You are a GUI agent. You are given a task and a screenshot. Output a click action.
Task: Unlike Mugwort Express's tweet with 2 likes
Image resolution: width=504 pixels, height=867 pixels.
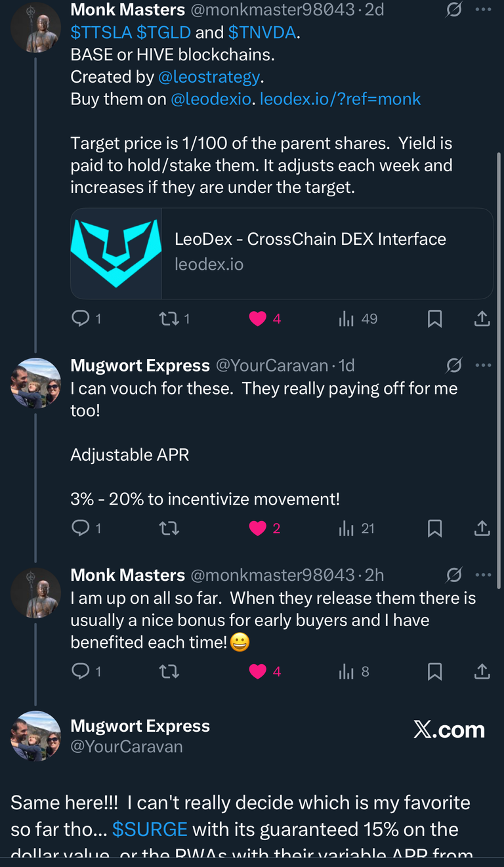coord(258,528)
